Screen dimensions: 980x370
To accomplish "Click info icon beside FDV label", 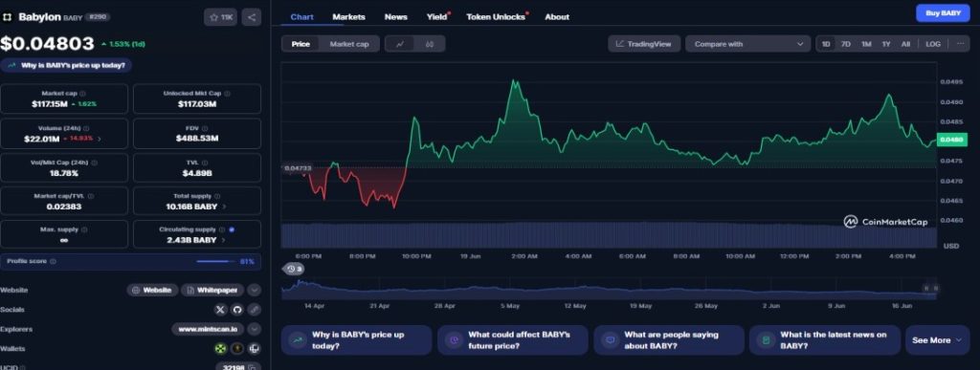I will [x=205, y=128].
